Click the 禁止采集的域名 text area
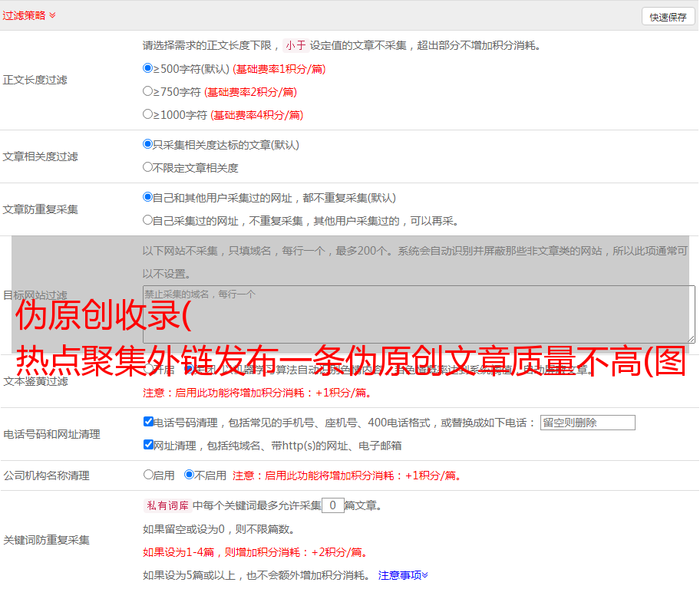This screenshot has width=700, height=589. 418,314
